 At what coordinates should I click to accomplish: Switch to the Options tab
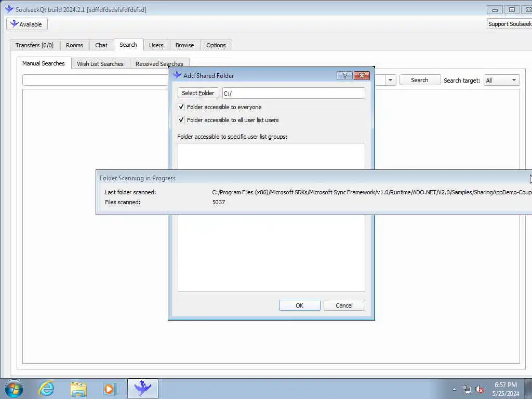click(x=216, y=45)
